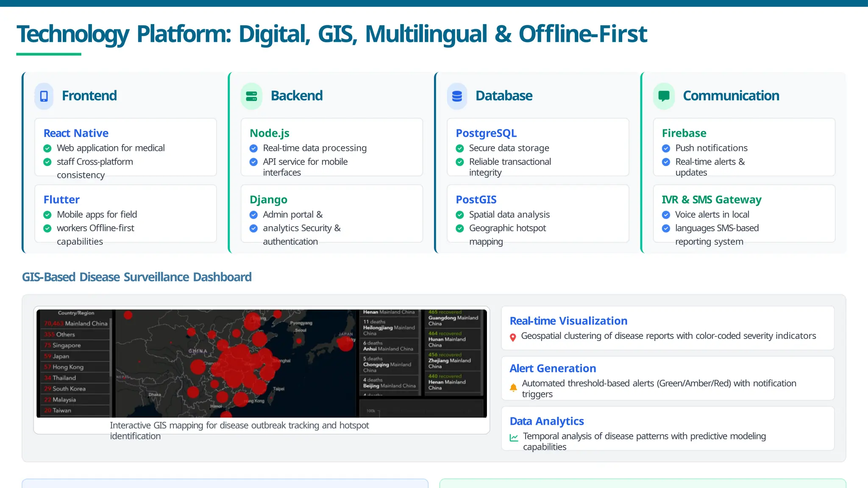Click the 'GIS-Based Disease Surveillance Dashboard' heading
The width and height of the screenshot is (868, 488).
tap(136, 277)
